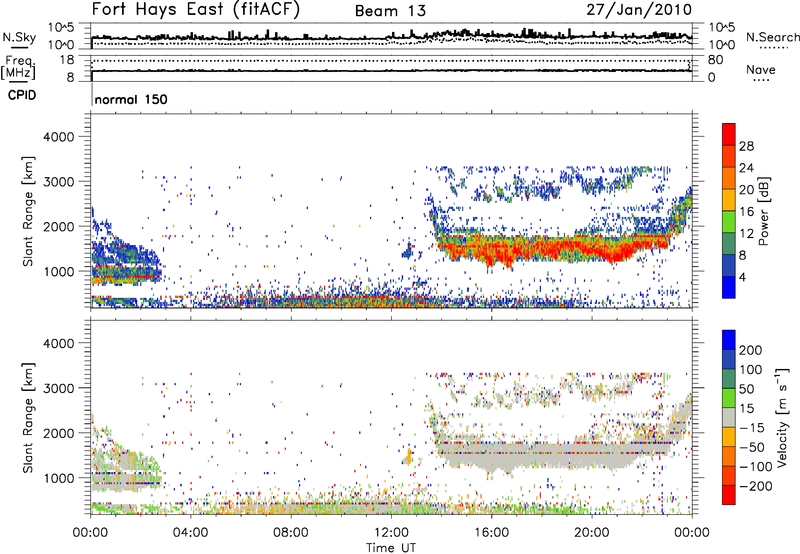Click the '04:00' time axis label
This screenshot has height=554, width=800.
[x=190, y=533]
